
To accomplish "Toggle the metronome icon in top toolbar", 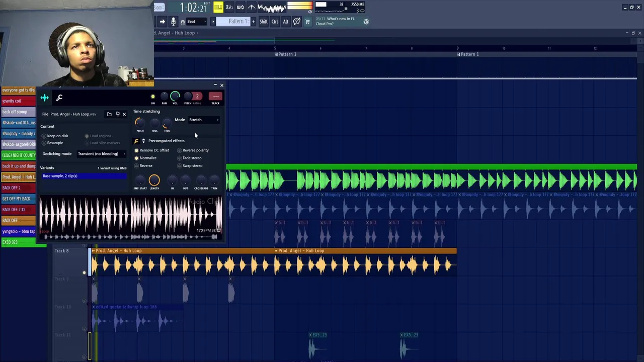I will [252, 7].
